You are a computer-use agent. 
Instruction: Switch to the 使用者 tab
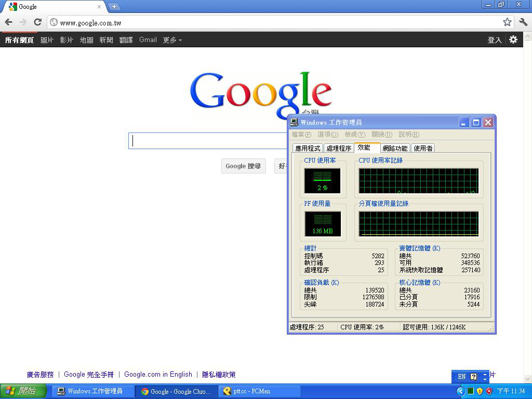423,148
